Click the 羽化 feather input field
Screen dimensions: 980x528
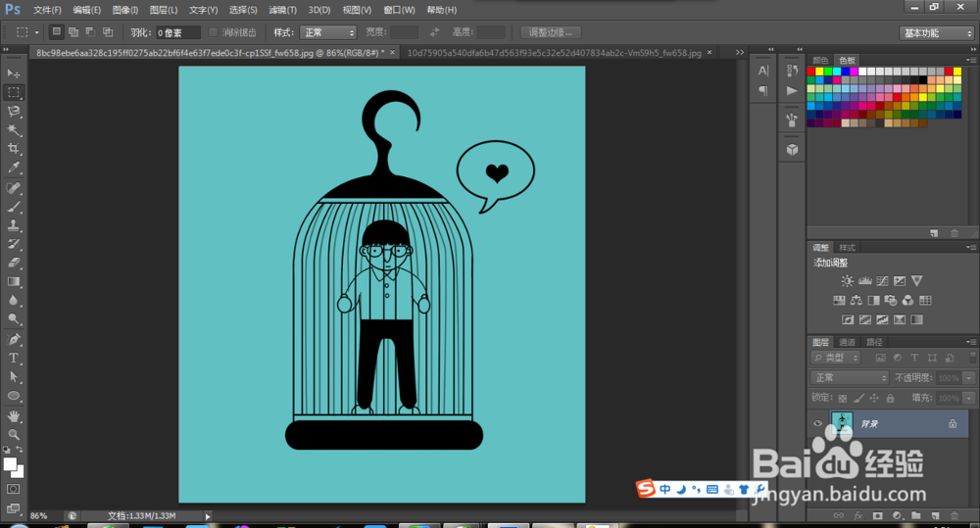[x=178, y=32]
